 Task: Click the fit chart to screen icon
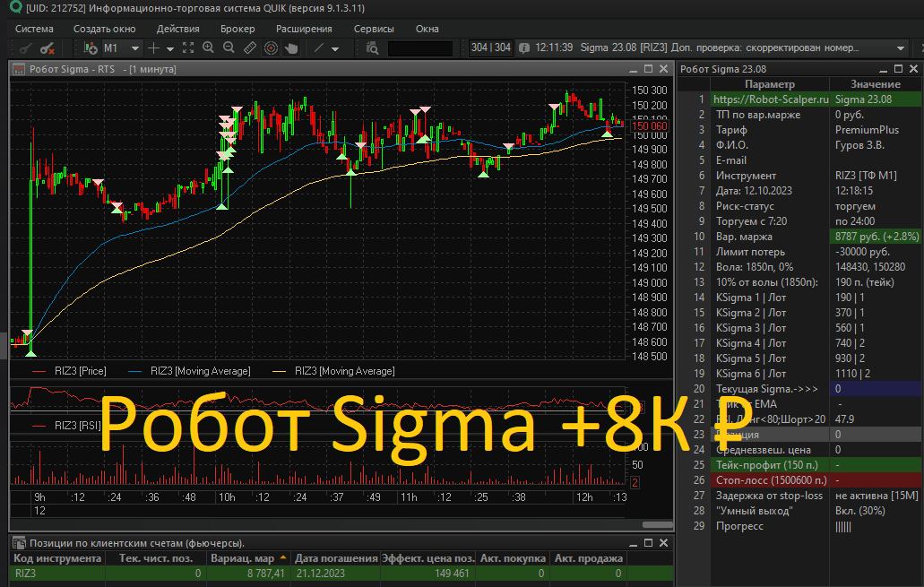tap(188, 48)
